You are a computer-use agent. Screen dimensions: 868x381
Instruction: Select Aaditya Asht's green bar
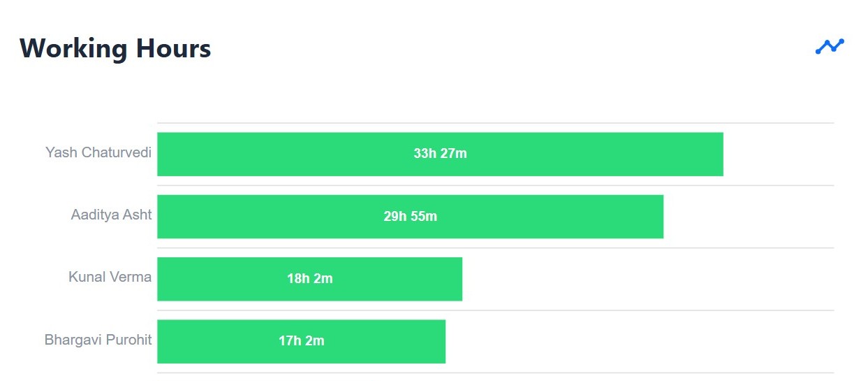[x=410, y=217]
